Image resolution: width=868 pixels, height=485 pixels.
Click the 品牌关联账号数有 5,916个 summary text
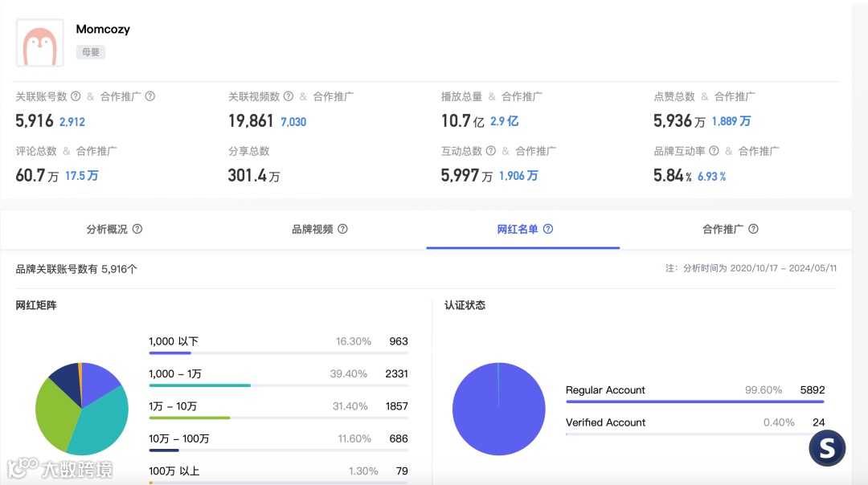76,269
